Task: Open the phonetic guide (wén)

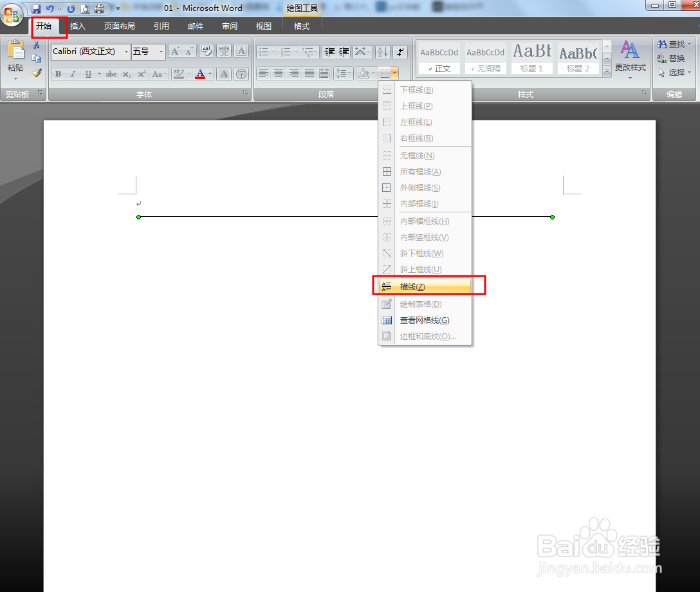Action: 224,51
